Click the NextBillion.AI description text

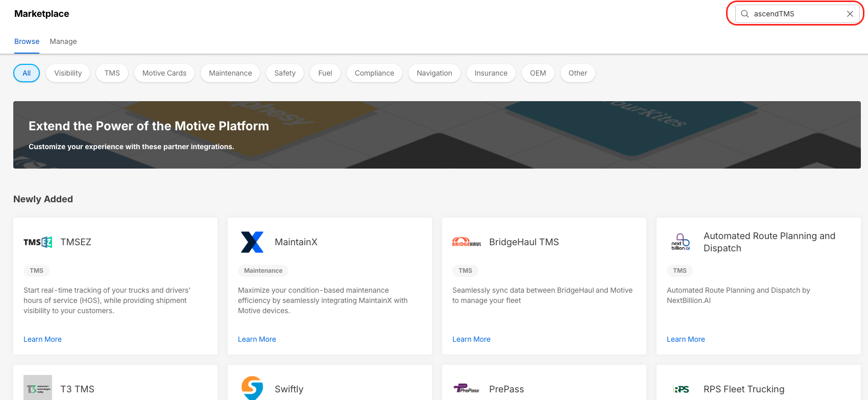pos(738,295)
